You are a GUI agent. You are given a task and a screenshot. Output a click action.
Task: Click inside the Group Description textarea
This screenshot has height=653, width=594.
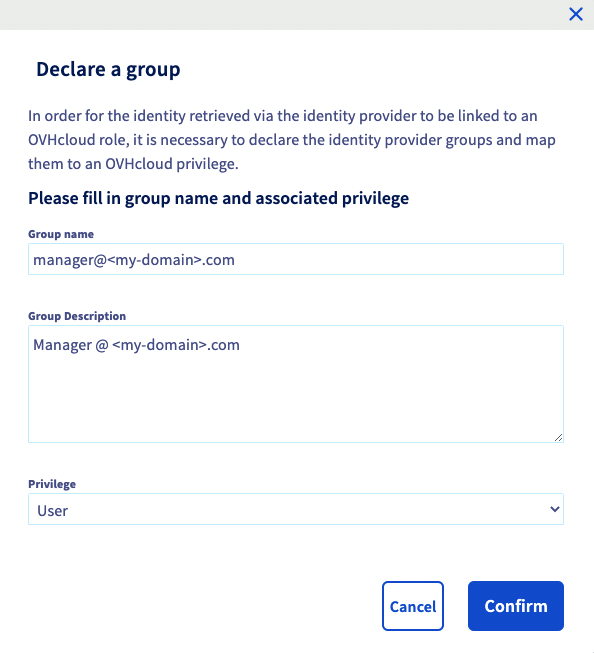(x=296, y=384)
